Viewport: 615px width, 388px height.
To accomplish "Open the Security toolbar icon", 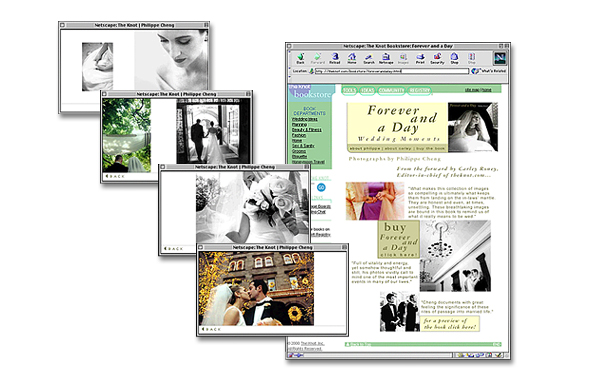I will click(437, 58).
